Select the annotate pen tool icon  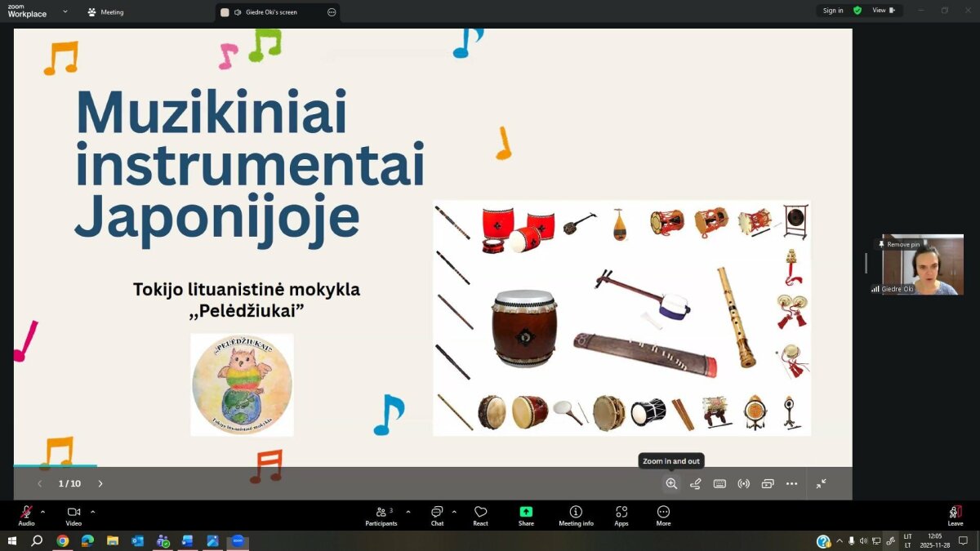696,483
